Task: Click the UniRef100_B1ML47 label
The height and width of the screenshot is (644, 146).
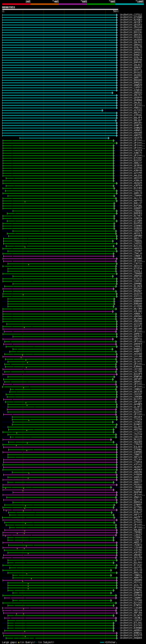Action: pos(131,512)
